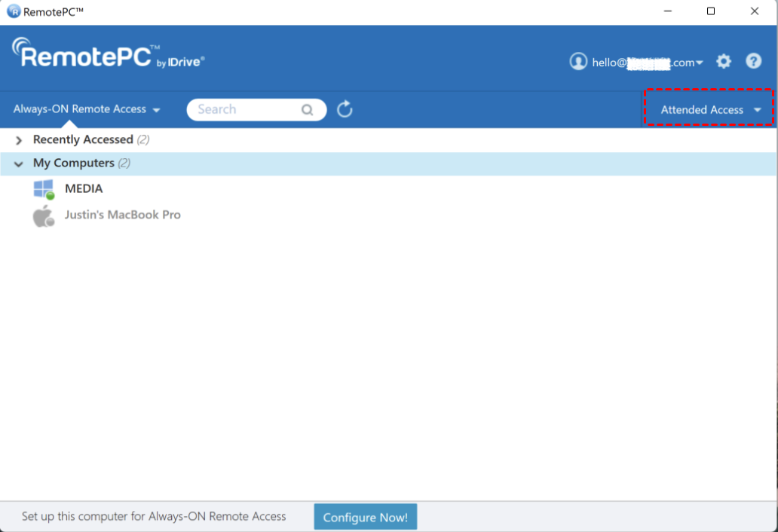The width and height of the screenshot is (778, 532).
Task: Click the search magnifier icon
Action: click(x=307, y=109)
